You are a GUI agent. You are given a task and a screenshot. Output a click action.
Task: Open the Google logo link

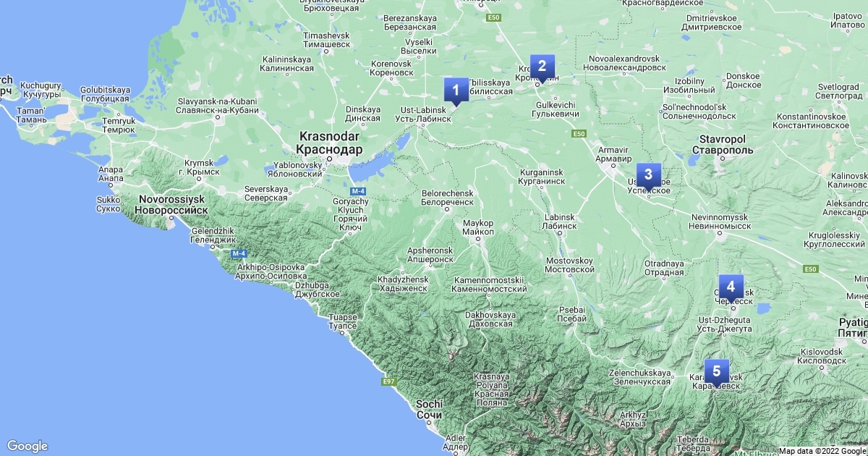click(x=27, y=446)
